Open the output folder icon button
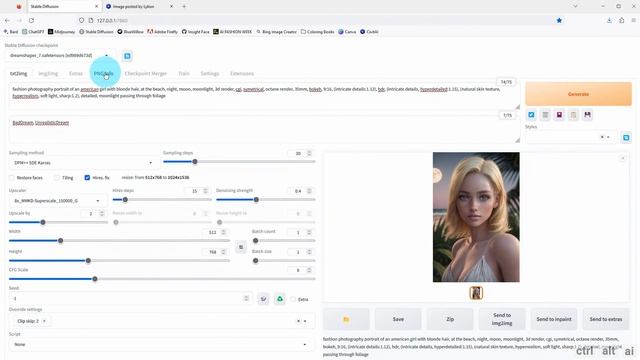Viewport: 640px width, 360px height. [346, 319]
